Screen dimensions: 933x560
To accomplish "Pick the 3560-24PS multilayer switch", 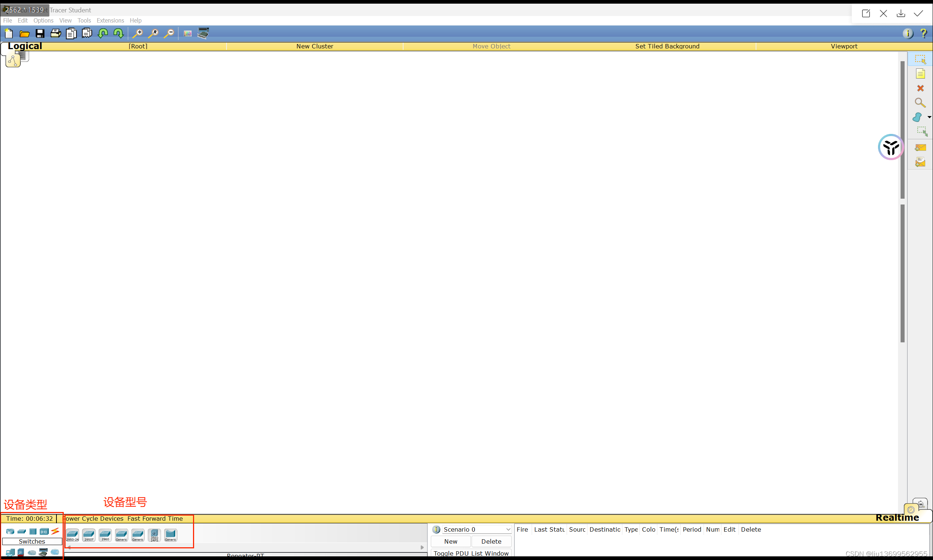I will 154,534.
